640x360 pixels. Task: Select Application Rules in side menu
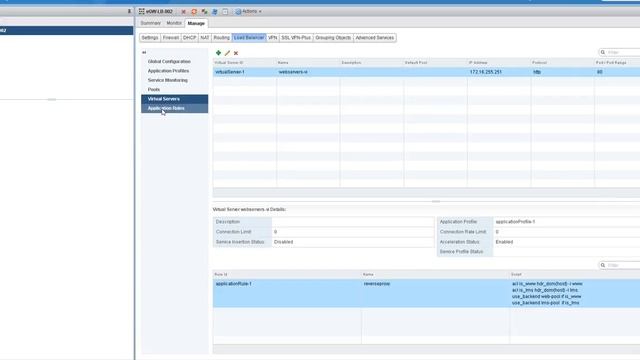[174, 108]
